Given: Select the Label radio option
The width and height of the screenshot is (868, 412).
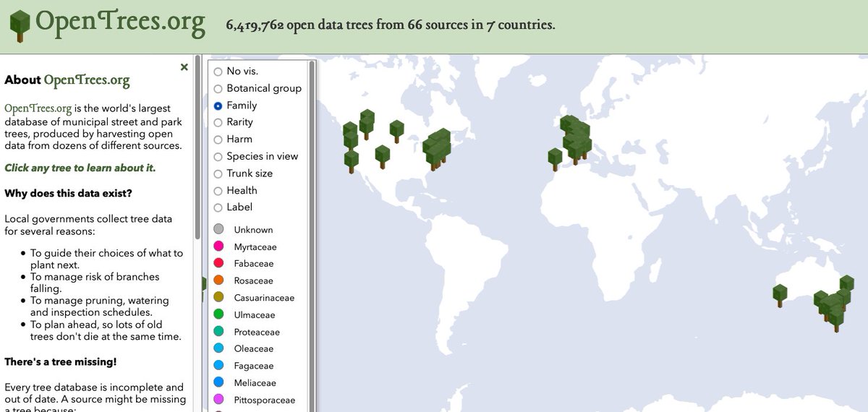Looking at the screenshot, I should (x=218, y=207).
